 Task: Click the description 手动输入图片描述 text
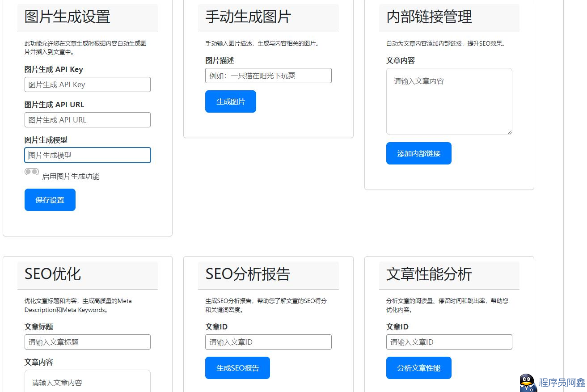tap(262, 43)
